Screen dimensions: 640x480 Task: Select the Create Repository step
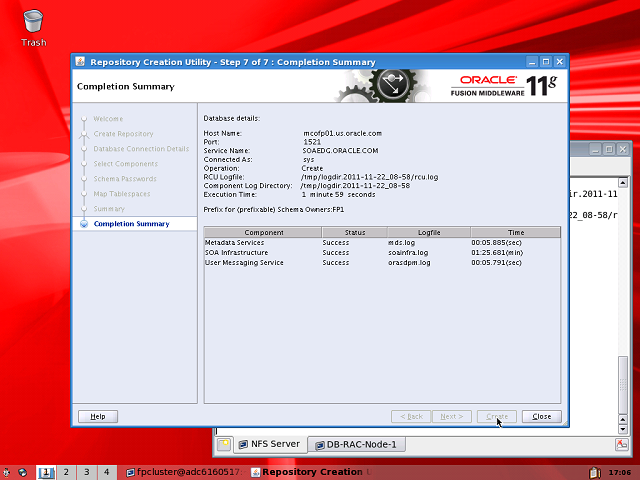[123, 134]
